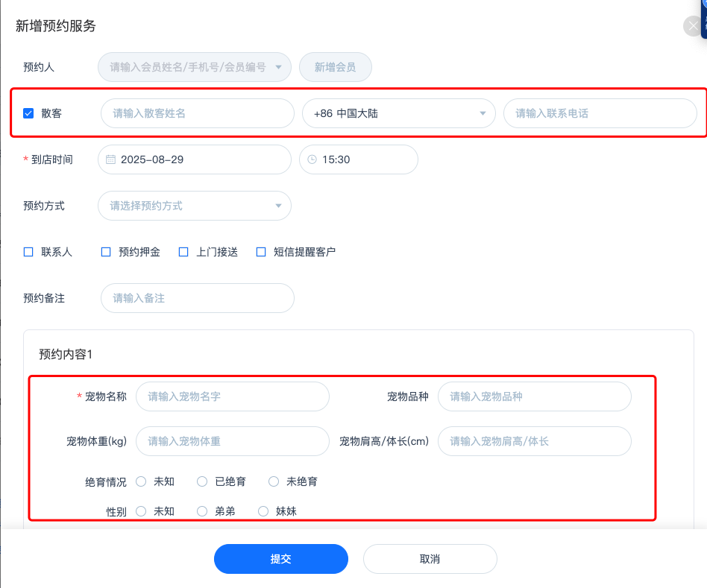Click the clock icon in the time field

click(x=312, y=159)
